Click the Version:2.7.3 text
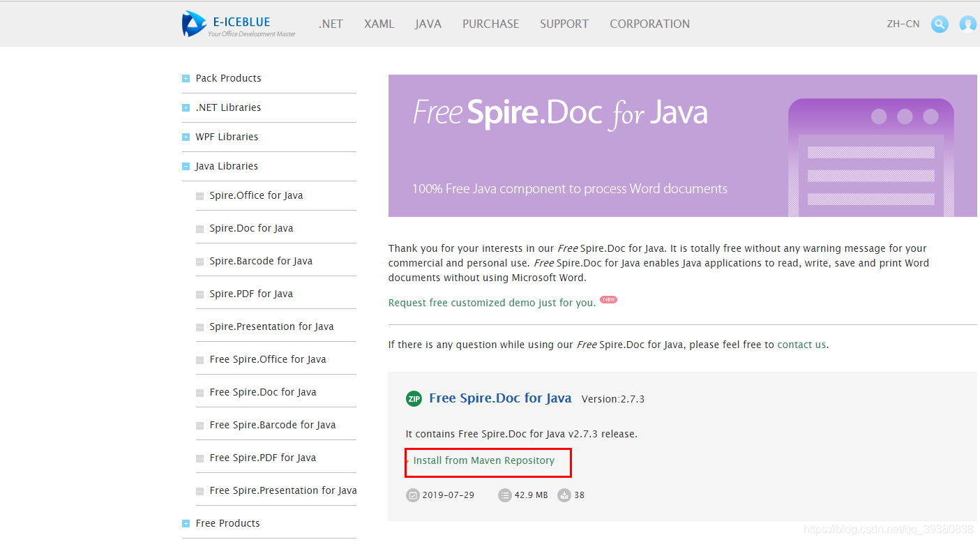 pyautogui.click(x=613, y=399)
